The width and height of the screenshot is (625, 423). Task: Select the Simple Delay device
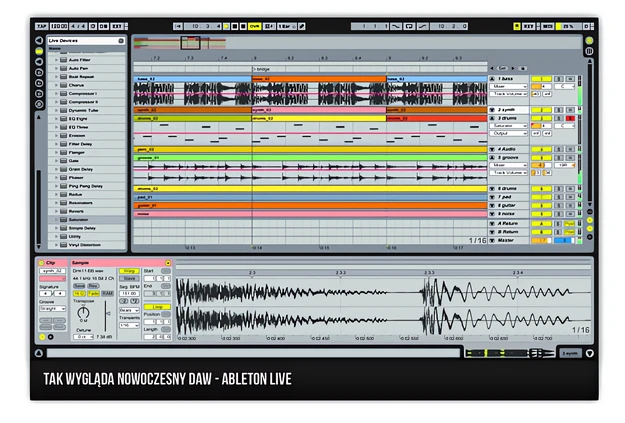[x=87, y=228]
